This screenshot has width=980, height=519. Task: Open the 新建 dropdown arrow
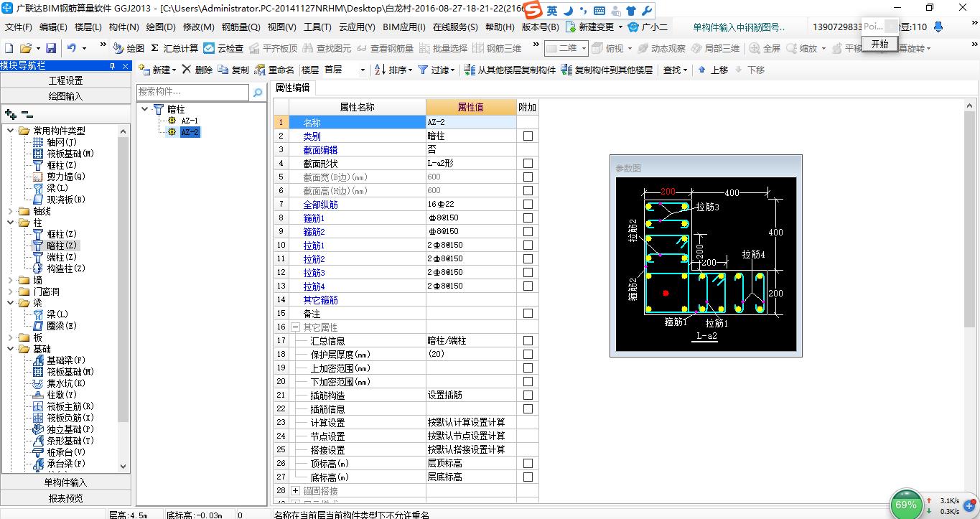click(174, 70)
